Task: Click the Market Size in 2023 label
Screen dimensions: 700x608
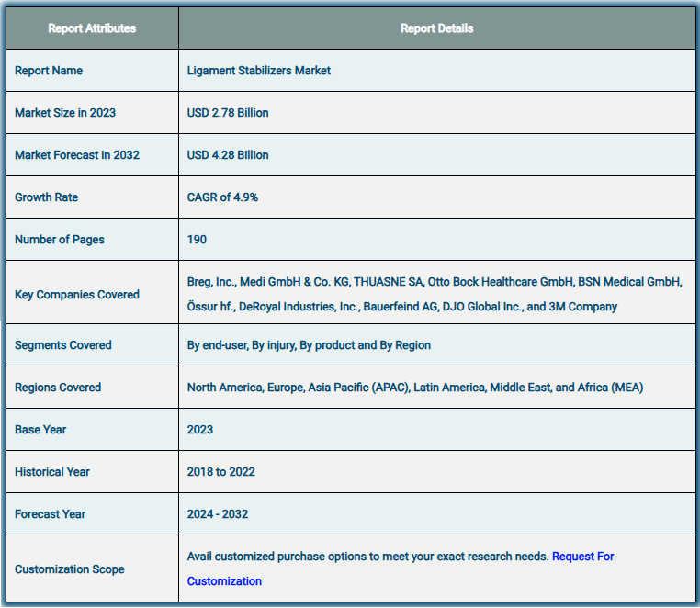Action: (65, 112)
